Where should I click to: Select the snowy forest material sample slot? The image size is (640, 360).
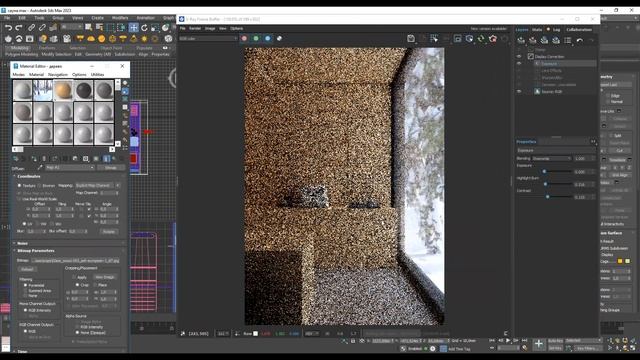tap(43, 90)
